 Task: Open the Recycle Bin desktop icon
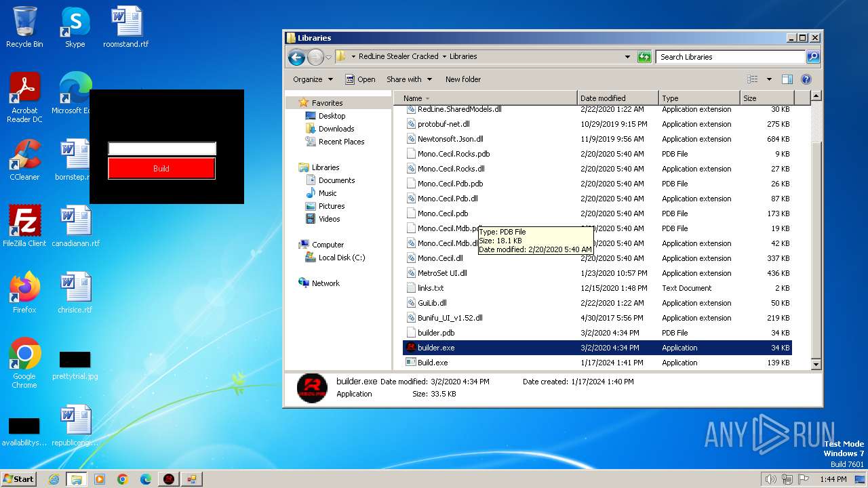click(24, 27)
